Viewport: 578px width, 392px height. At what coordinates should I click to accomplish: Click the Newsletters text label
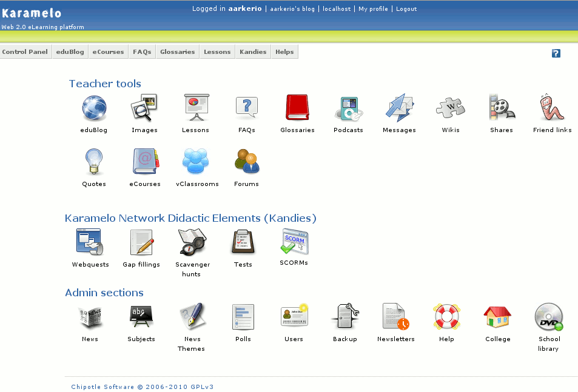coord(396,339)
